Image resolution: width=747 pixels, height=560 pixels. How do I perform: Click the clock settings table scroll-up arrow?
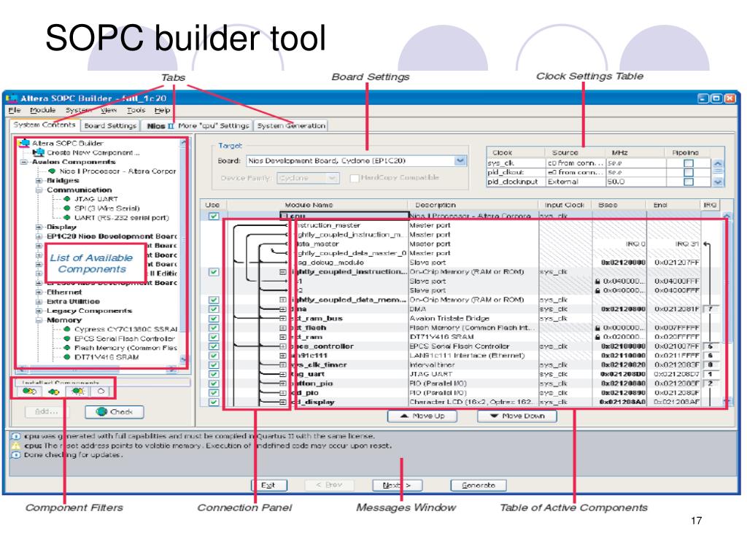pyautogui.click(x=718, y=163)
